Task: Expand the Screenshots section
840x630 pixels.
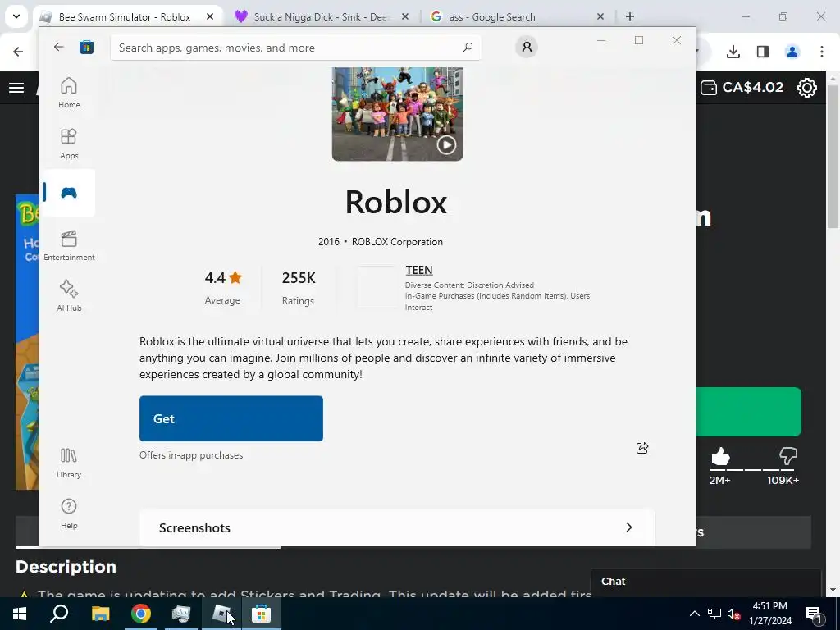Action: tap(397, 527)
